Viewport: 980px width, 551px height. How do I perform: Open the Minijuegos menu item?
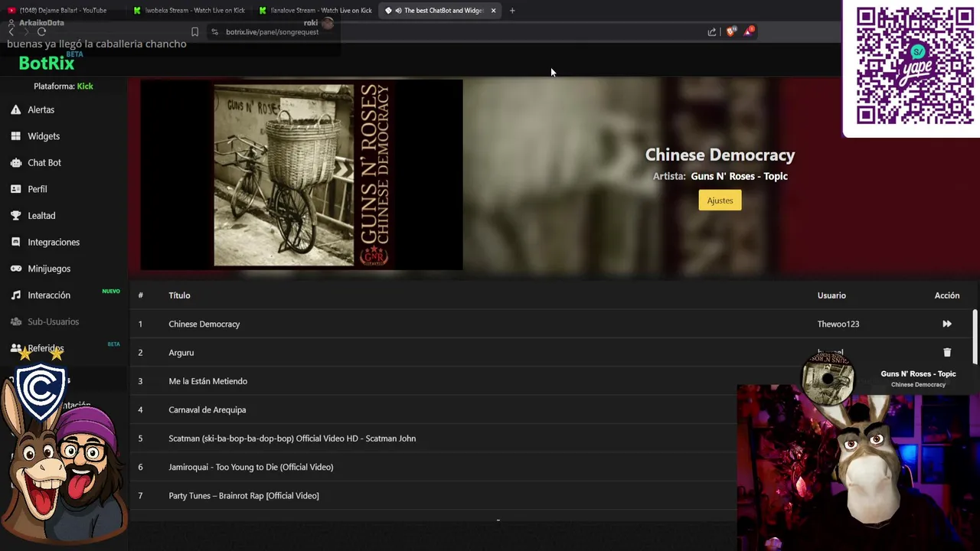coord(49,269)
